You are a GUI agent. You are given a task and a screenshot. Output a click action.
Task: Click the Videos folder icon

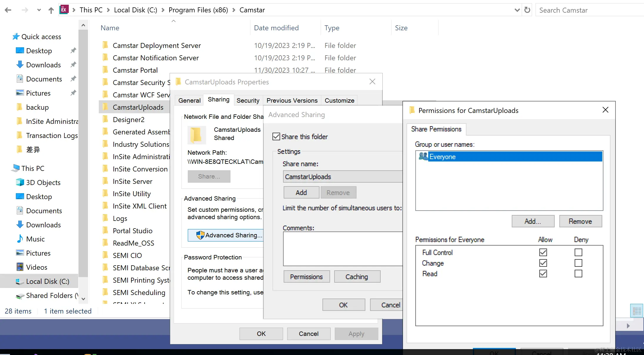coord(20,267)
